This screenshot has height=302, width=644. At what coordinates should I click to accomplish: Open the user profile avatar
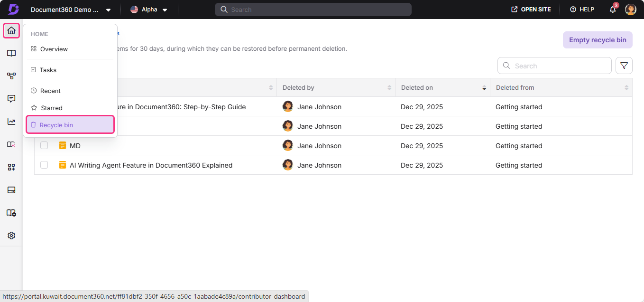(x=630, y=9)
